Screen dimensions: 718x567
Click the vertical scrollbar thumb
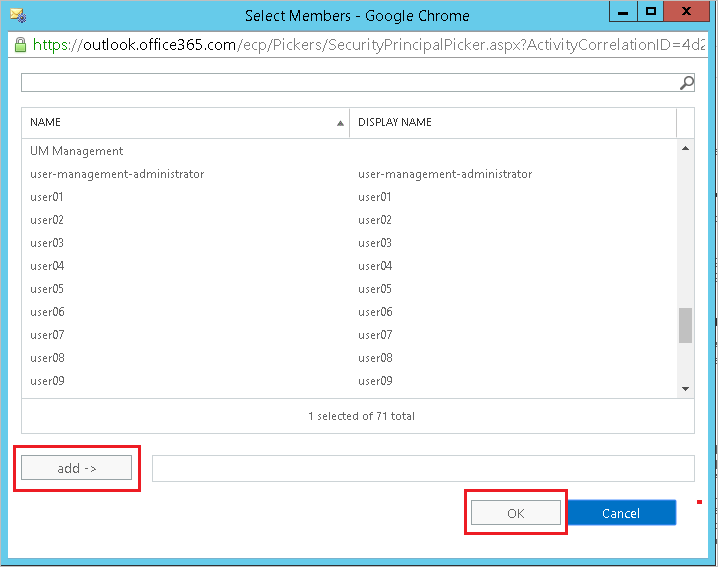click(685, 325)
